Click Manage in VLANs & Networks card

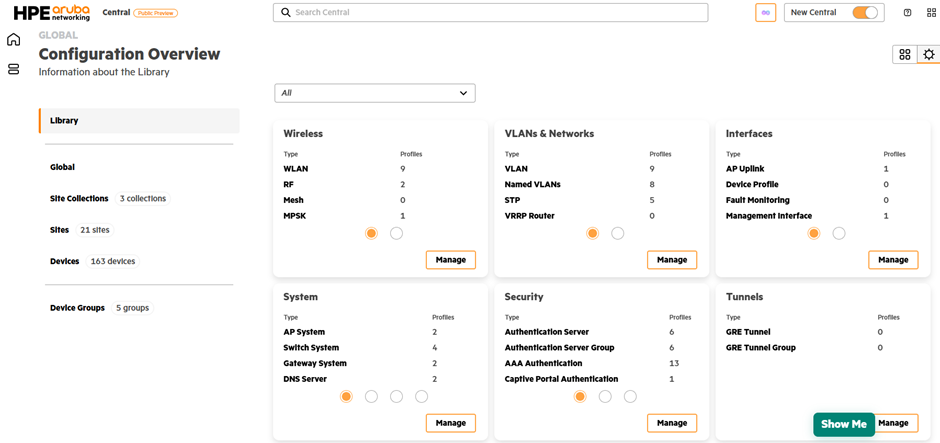(672, 260)
